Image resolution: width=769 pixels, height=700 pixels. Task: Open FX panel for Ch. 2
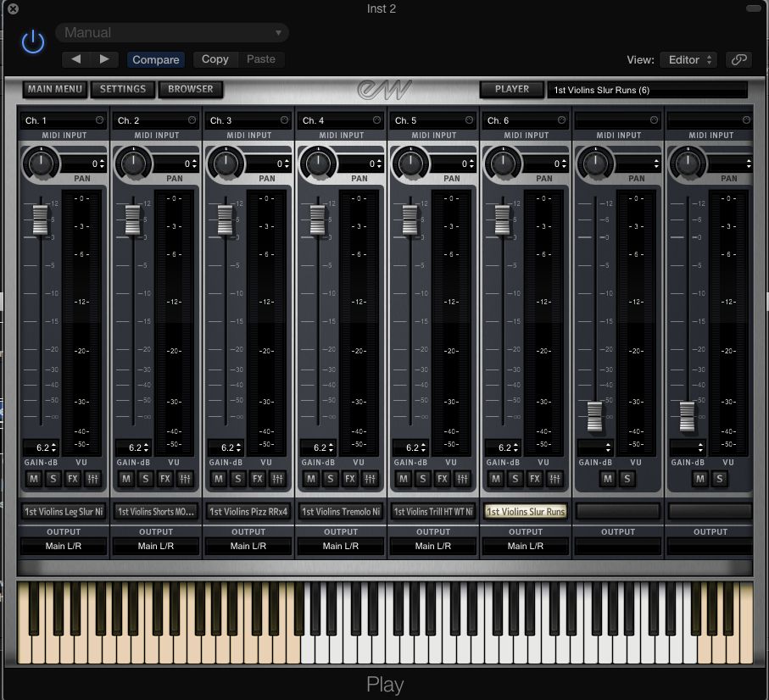pyautogui.click(x=164, y=479)
